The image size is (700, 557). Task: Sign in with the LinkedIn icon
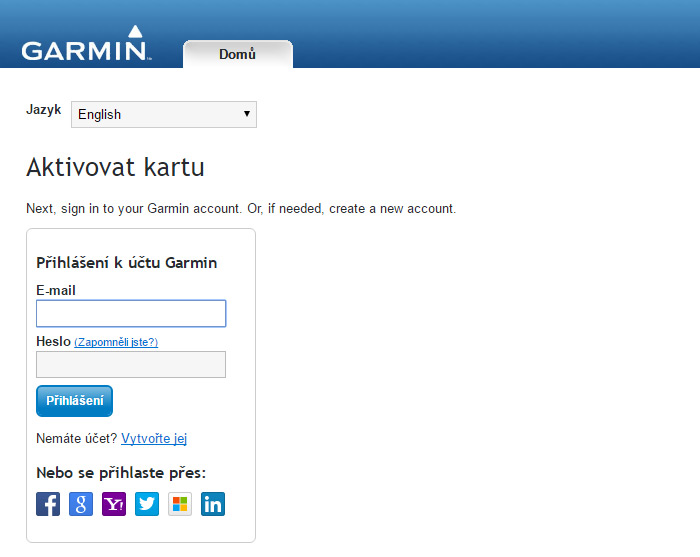pos(213,504)
